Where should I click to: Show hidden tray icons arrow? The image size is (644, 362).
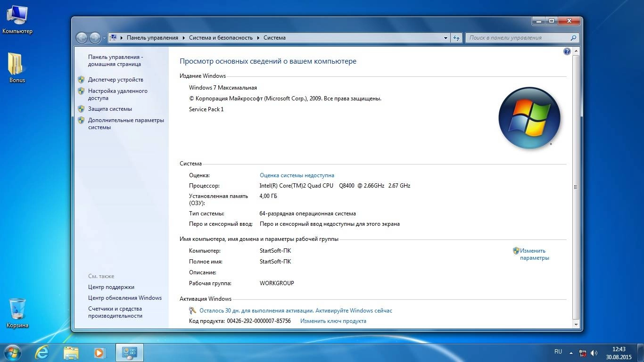click(571, 353)
